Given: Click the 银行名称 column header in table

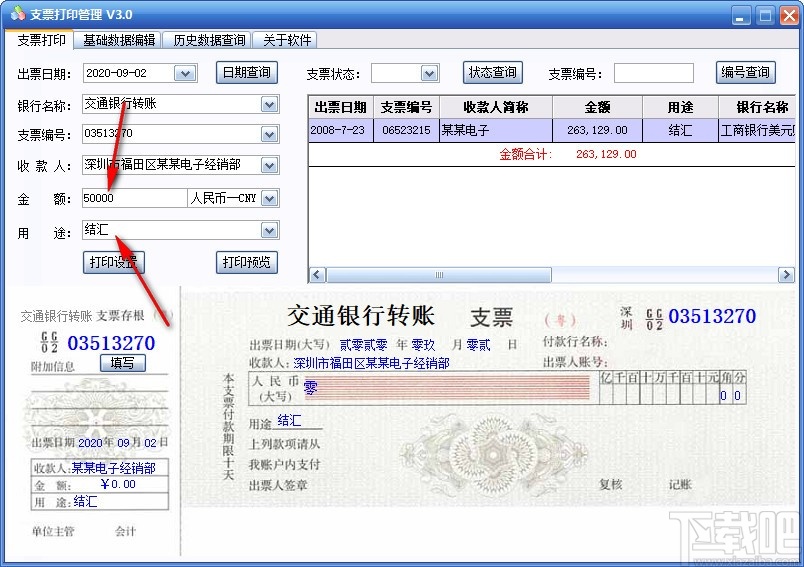Looking at the screenshot, I should click(x=757, y=107).
